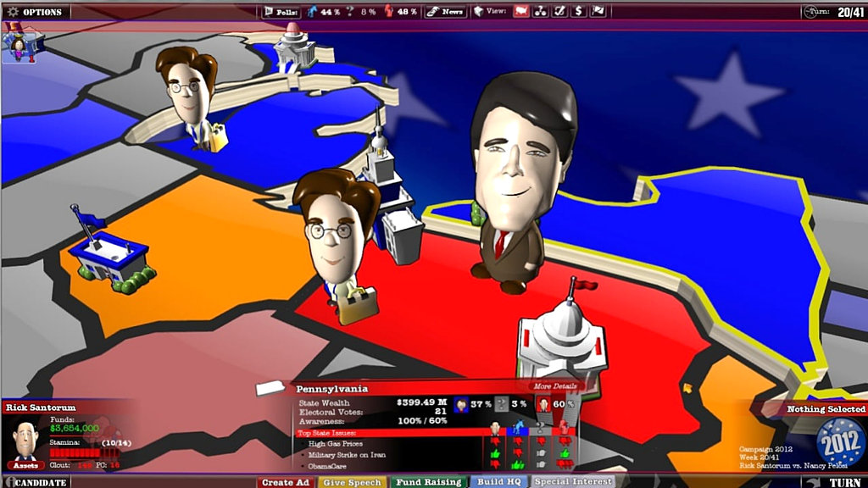Click the Democrat candidate 37% portrait
This screenshot has width=868, height=488.
click(460, 404)
